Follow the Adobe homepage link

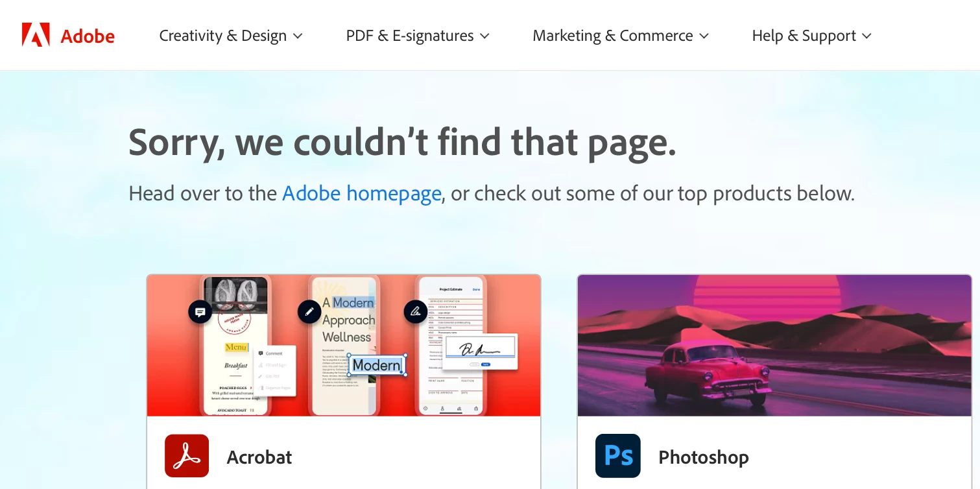point(362,193)
